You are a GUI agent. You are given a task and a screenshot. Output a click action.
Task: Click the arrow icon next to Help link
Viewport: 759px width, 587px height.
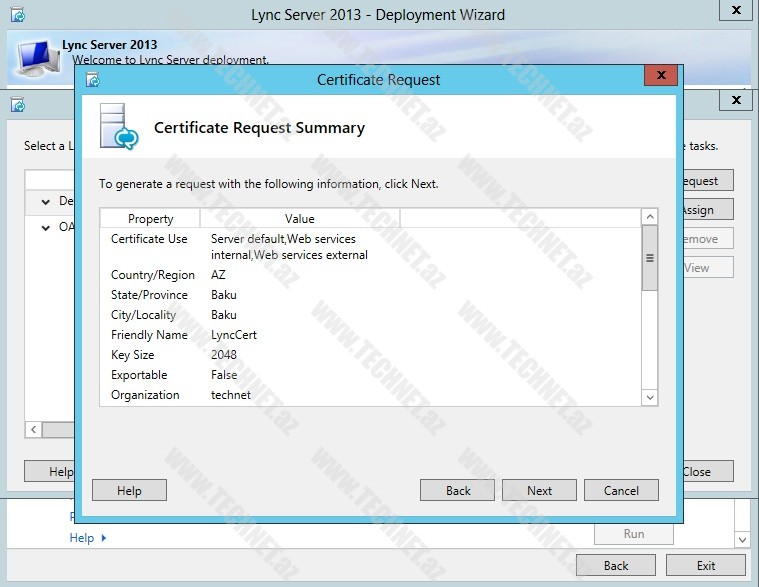tap(103, 538)
